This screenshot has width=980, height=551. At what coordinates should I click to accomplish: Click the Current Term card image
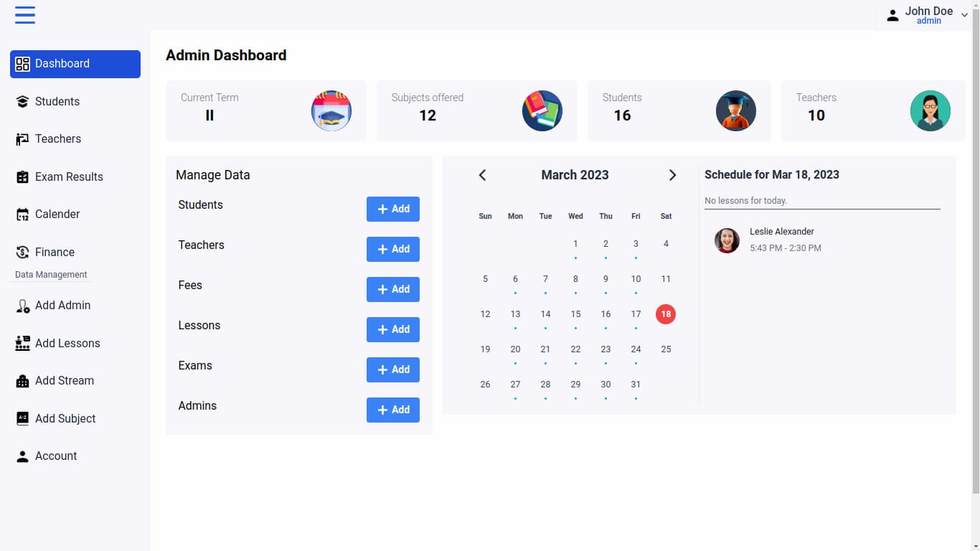pyautogui.click(x=331, y=110)
